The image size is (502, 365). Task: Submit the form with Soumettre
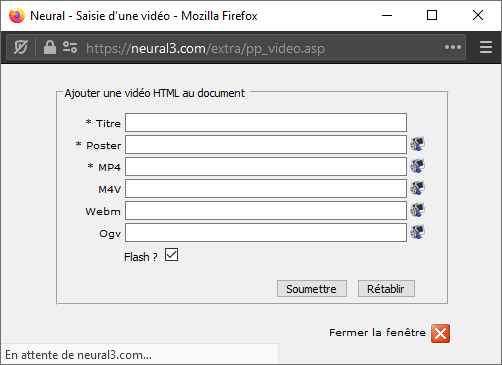click(312, 289)
